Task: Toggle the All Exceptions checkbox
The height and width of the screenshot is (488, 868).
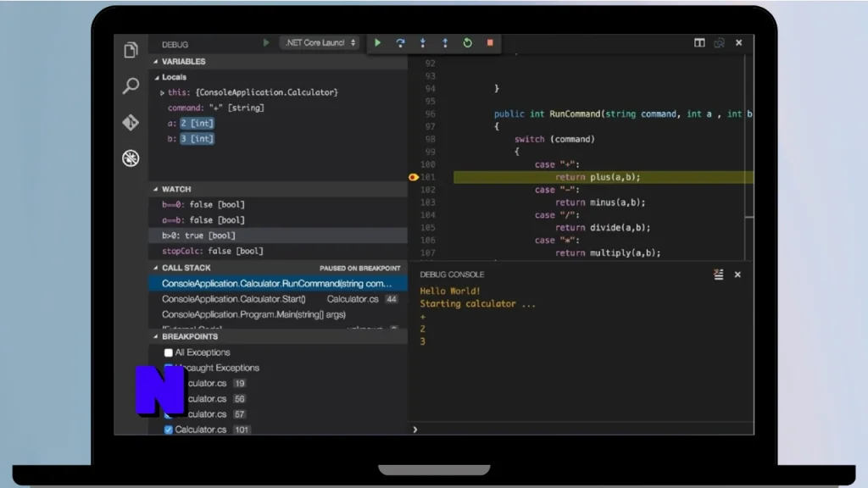Action: click(x=169, y=352)
